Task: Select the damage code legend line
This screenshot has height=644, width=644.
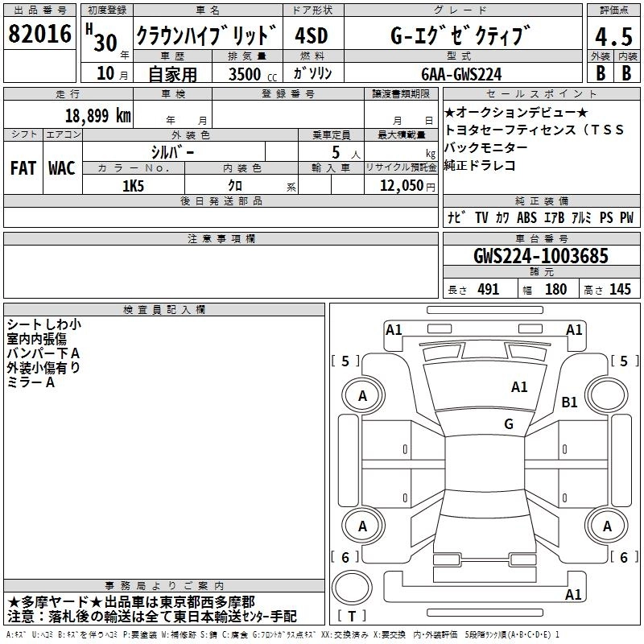Action: [x=283, y=635]
